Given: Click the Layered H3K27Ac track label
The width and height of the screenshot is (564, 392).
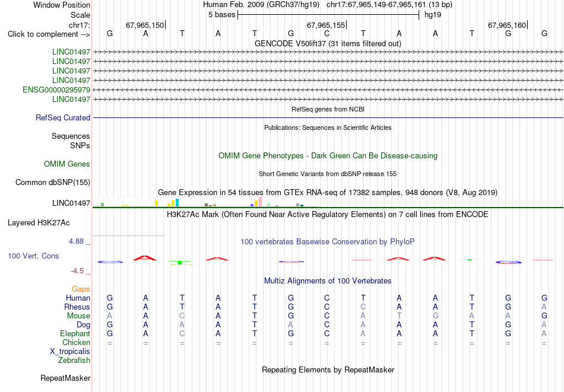Looking at the screenshot, I should (x=39, y=223).
